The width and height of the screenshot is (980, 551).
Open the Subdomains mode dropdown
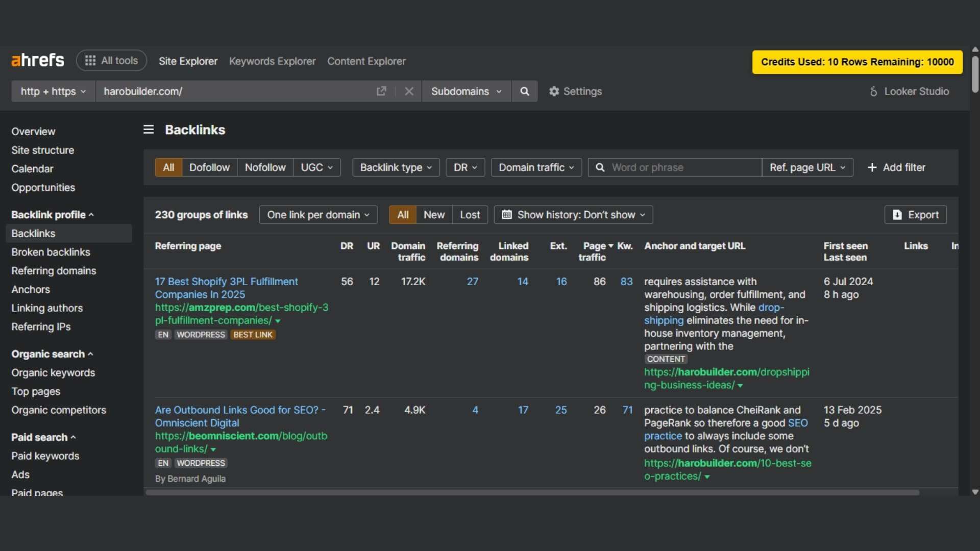coord(467,91)
